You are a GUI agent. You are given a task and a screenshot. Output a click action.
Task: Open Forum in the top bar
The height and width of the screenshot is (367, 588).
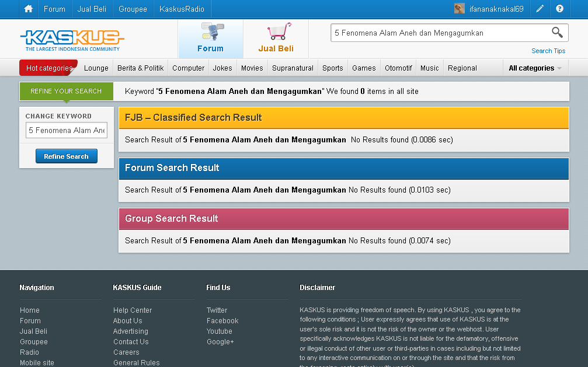pos(54,9)
